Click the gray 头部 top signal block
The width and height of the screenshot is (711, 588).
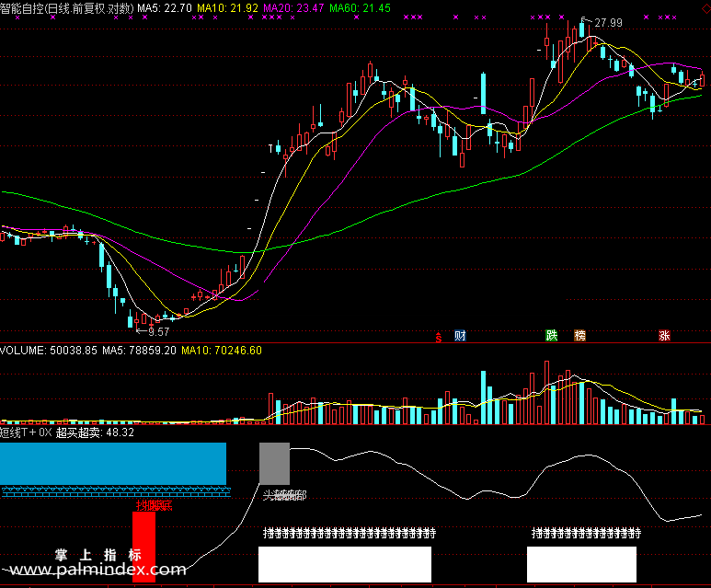[274, 464]
